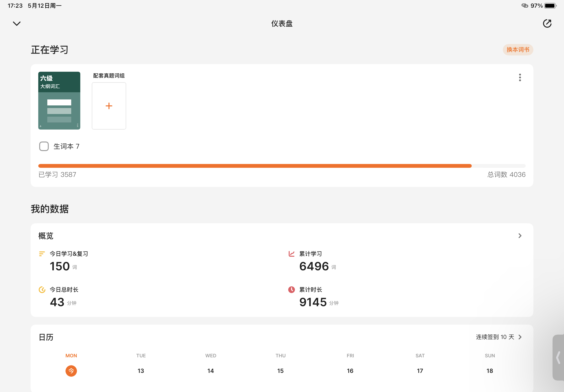Pull out the side panel handle

[558, 358]
